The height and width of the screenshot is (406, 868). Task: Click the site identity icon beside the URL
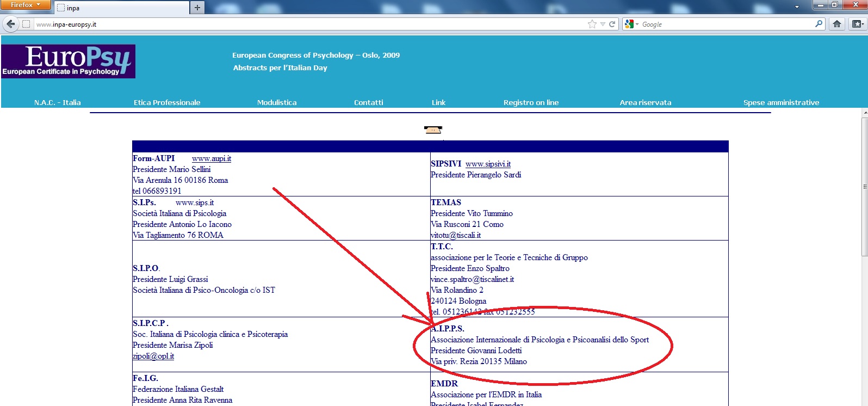(x=26, y=24)
